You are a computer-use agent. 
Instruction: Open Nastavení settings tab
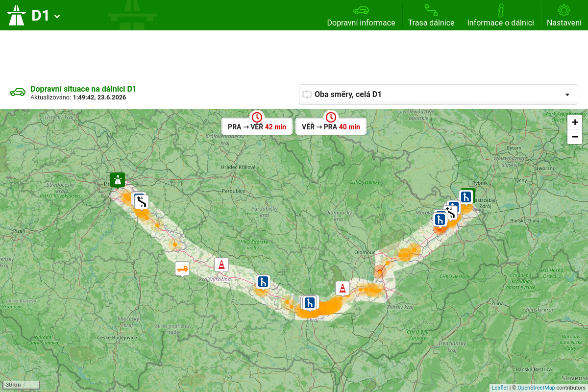pyautogui.click(x=564, y=15)
